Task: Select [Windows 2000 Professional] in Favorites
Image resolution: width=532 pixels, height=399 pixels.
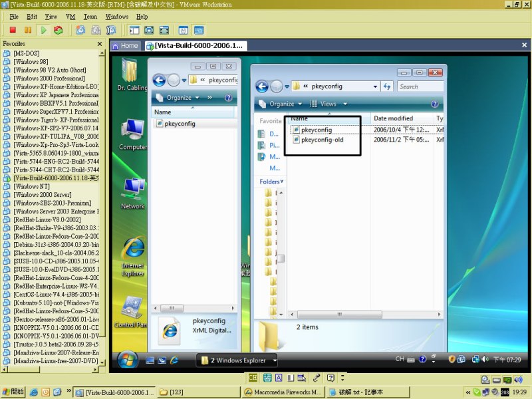Action: pos(49,78)
